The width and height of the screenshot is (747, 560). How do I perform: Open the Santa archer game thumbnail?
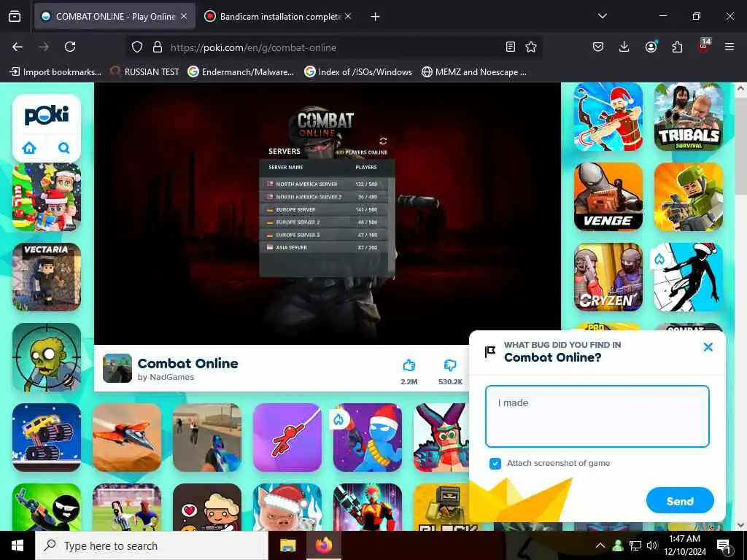click(608, 117)
